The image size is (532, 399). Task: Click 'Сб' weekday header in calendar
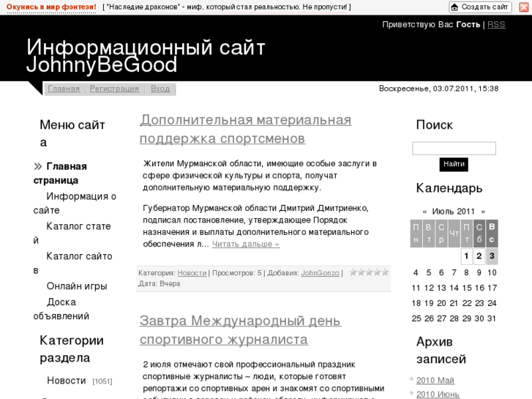[x=479, y=234]
